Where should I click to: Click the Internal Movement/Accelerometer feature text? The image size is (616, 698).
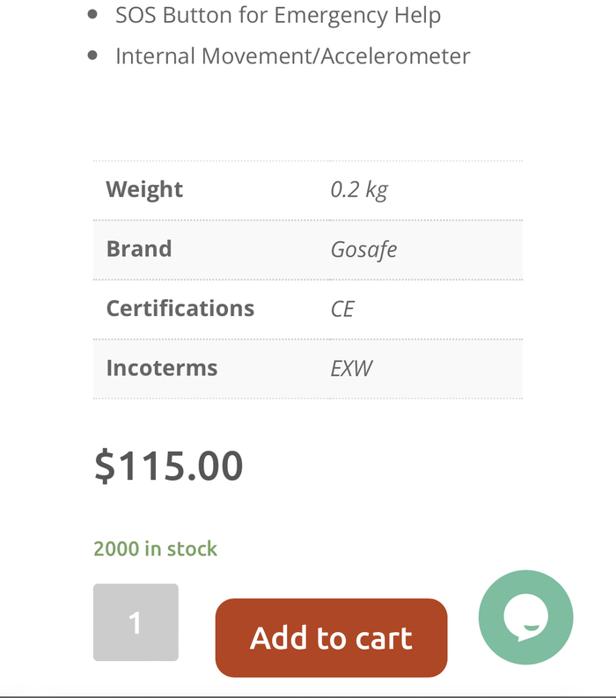[x=293, y=55]
